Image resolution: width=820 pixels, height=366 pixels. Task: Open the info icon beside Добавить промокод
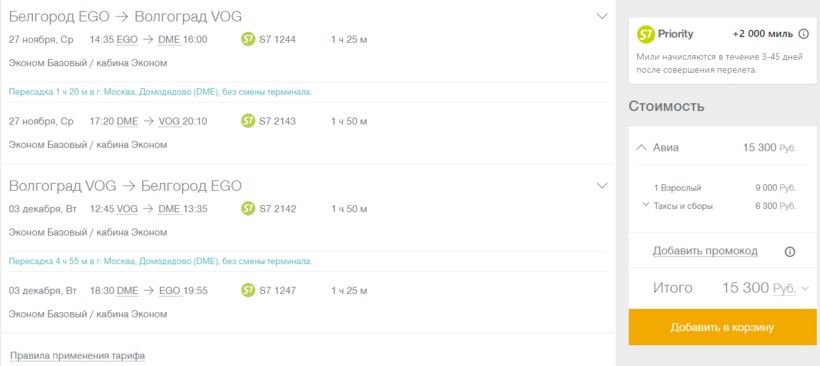(790, 251)
